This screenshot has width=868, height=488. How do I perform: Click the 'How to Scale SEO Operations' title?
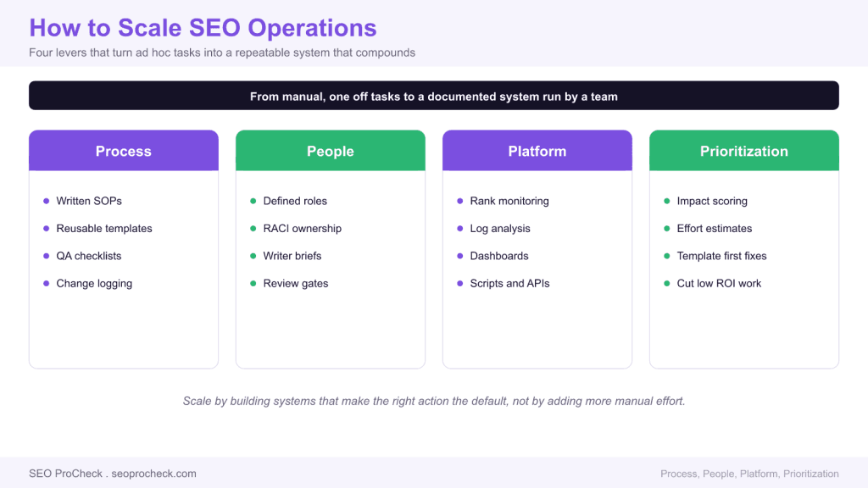[203, 28]
